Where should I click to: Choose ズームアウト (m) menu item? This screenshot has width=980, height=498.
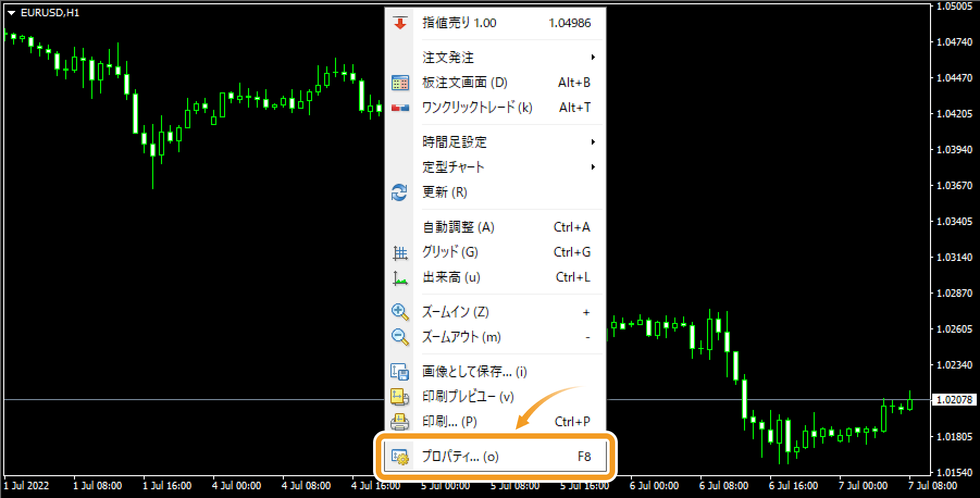coord(495,337)
